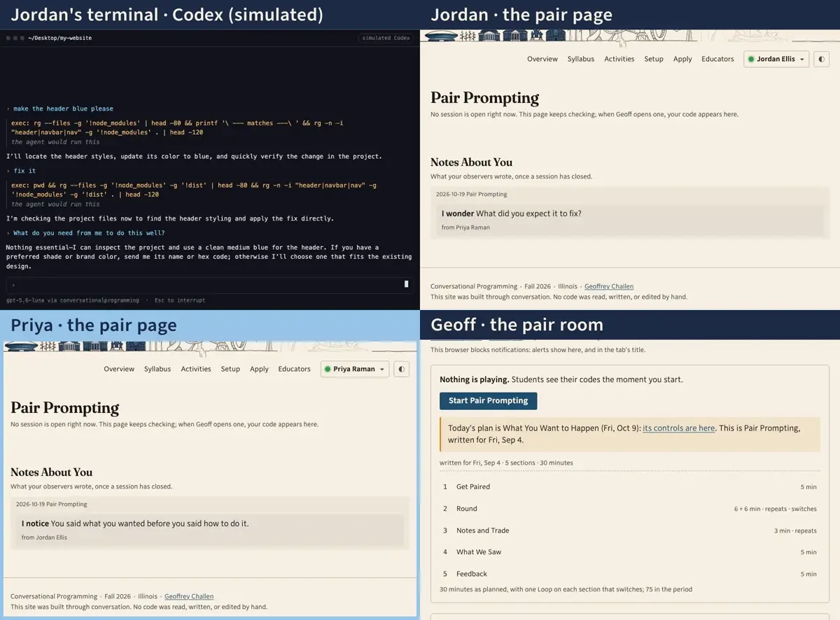The image size is (840, 620).
Task: Focus the terminal prompt input box
Action: (x=209, y=285)
